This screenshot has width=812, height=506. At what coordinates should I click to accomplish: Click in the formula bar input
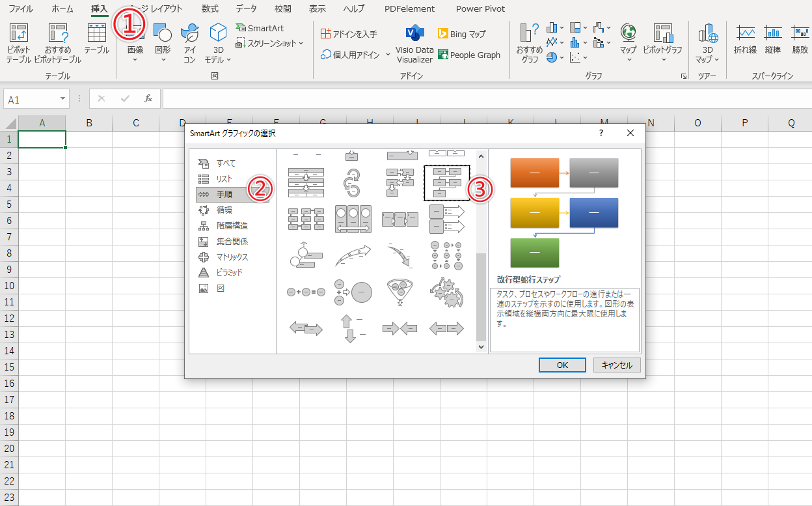coord(487,99)
